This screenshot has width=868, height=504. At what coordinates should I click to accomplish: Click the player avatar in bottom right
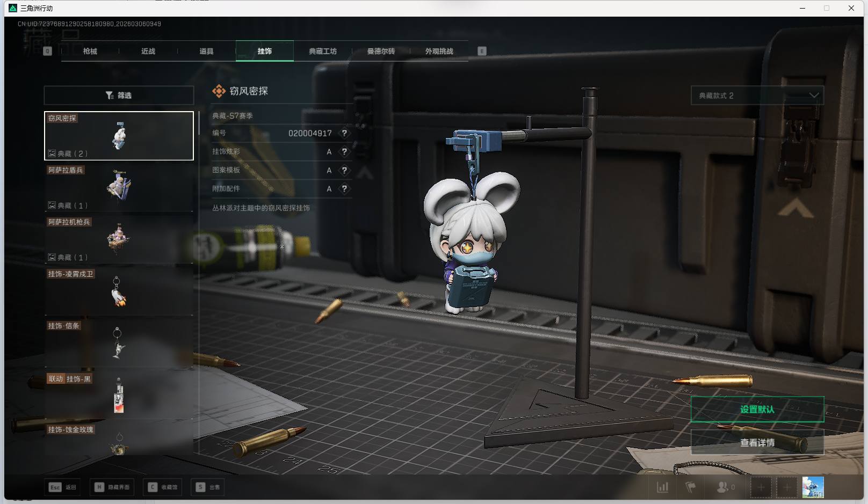tap(813, 487)
